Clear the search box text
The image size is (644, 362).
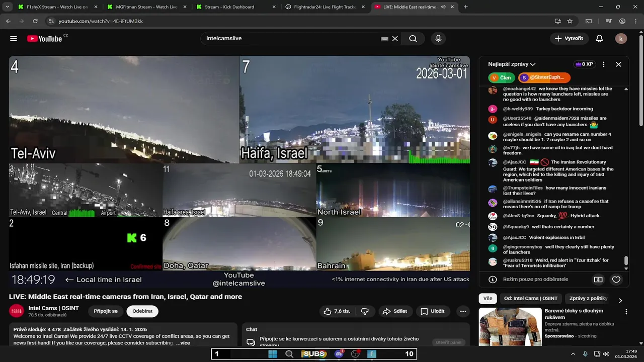coord(395,39)
